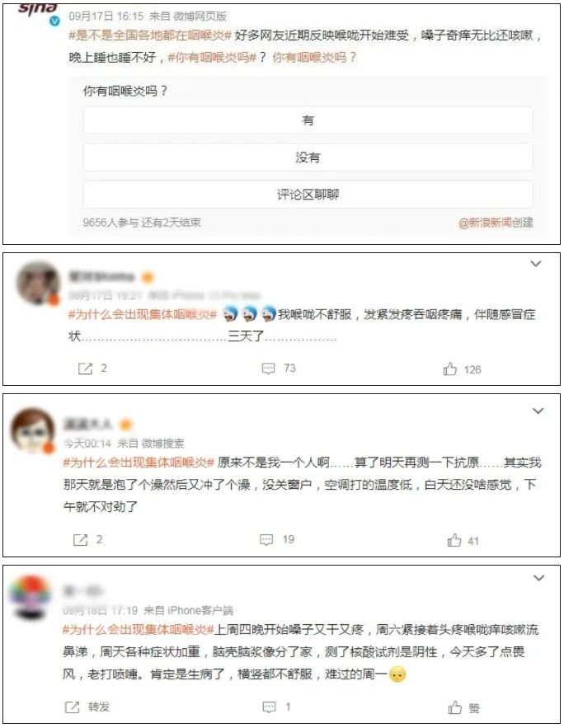Open comment icon showing 1 reply

click(270, 707)
